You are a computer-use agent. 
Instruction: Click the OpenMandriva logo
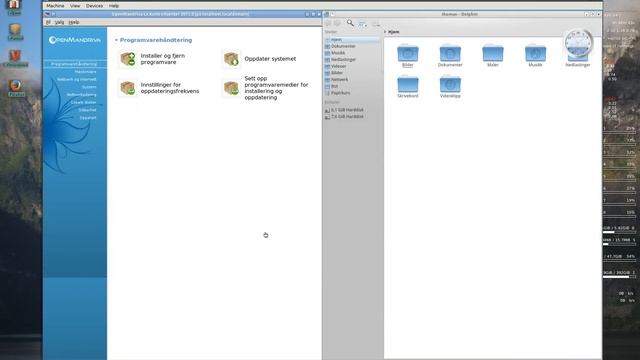pyautogui.click(x=75, y=40)
